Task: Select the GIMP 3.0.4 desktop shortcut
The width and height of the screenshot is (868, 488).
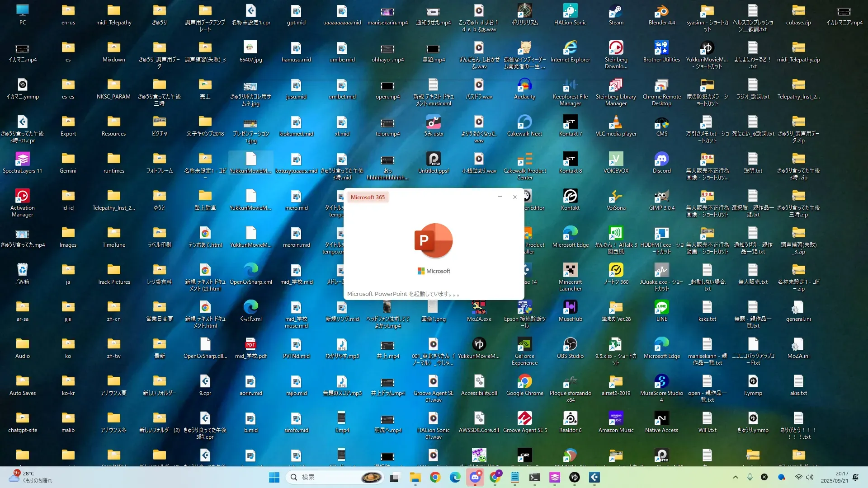Action: tap(661, 197)
